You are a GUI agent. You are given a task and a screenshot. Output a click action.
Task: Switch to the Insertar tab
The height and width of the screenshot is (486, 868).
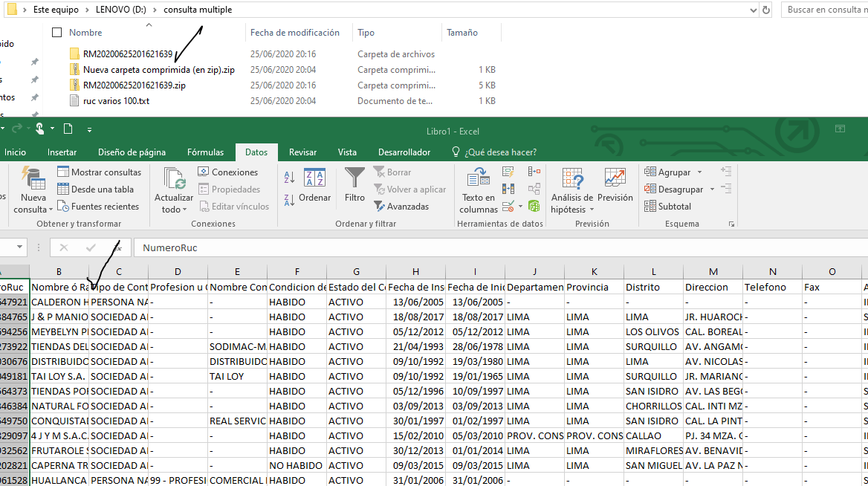click(x=62, y=152)
